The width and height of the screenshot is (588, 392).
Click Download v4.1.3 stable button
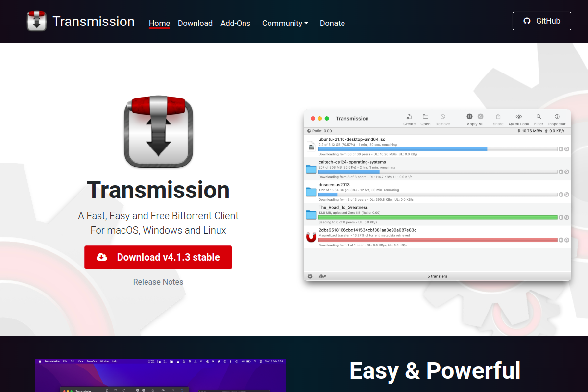(x=158, y=257)
